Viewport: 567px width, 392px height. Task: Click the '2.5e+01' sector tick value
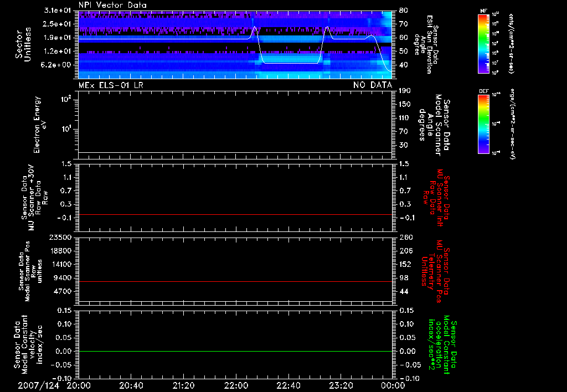pos(58,24)
